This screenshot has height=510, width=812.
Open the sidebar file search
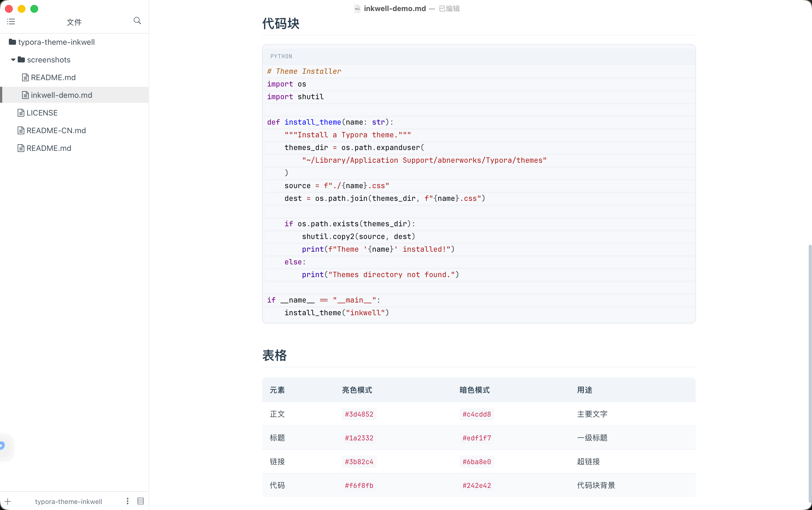pyautogui.click(x=137, y=20)
